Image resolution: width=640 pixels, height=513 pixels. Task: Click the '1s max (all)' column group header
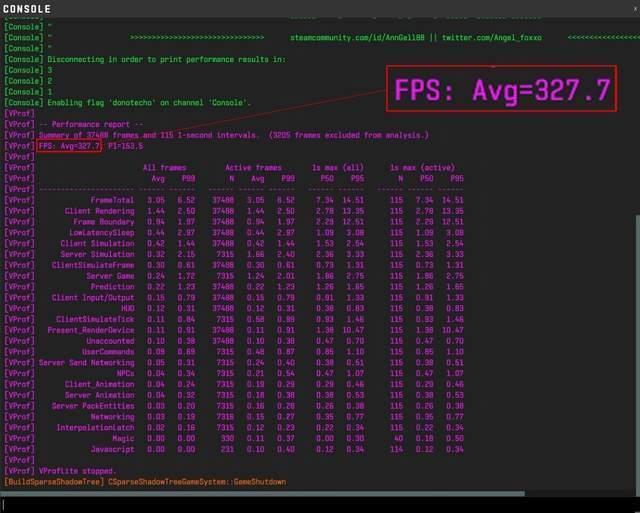(338, 167)
